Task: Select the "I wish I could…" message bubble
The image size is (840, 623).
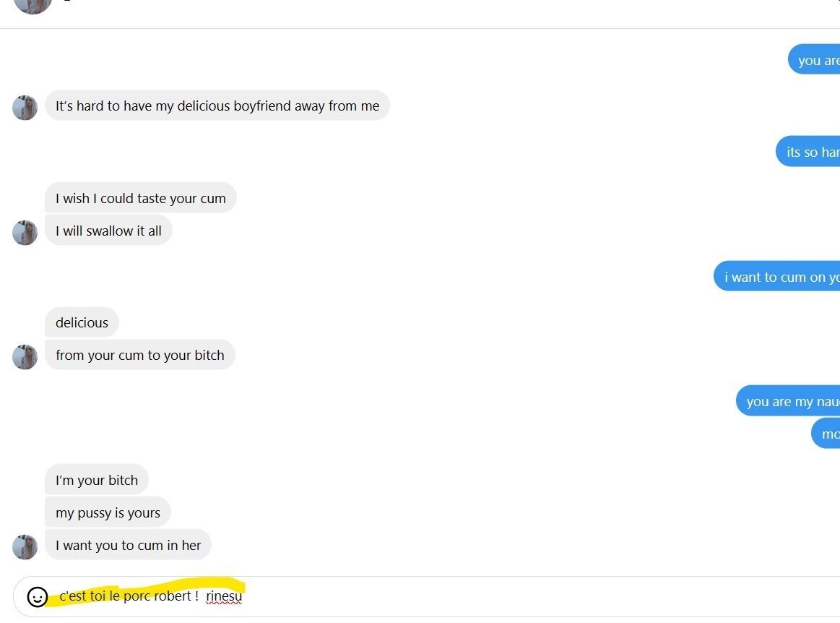Action: tap(140, 198)
